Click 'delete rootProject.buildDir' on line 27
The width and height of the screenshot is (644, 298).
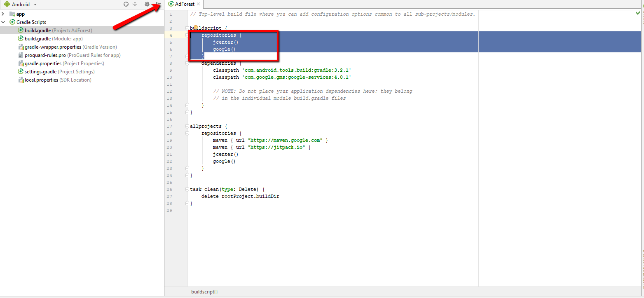coord(241,197)
